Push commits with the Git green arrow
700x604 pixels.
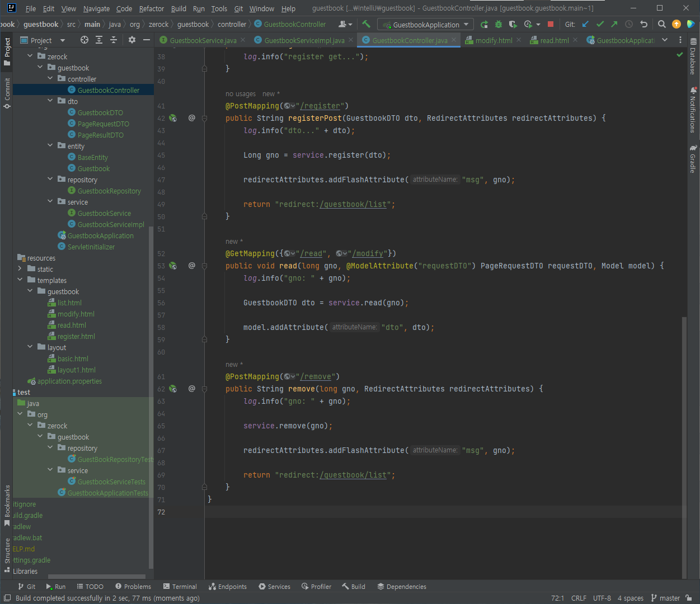point(614,24)
